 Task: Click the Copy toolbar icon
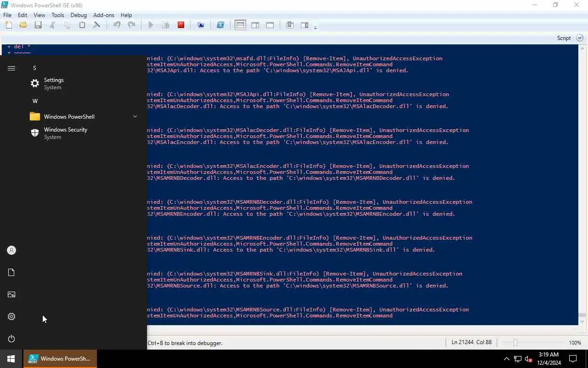[x=67, y=25]
